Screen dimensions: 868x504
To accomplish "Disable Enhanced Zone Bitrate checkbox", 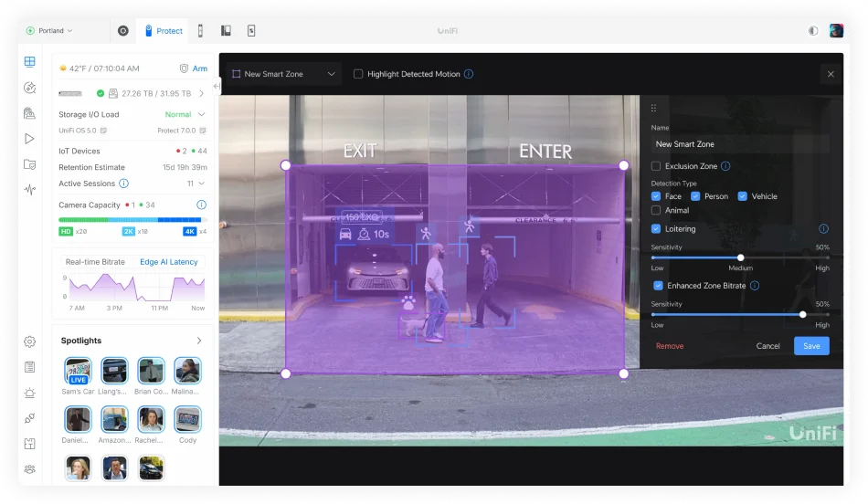I will pos(658,286).
